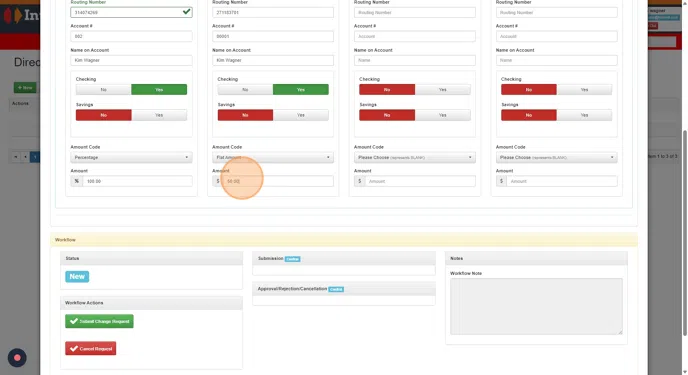Set fourth account Savings to Yes
The height and width of the screenshot is (375, 688).
point(584,115)
